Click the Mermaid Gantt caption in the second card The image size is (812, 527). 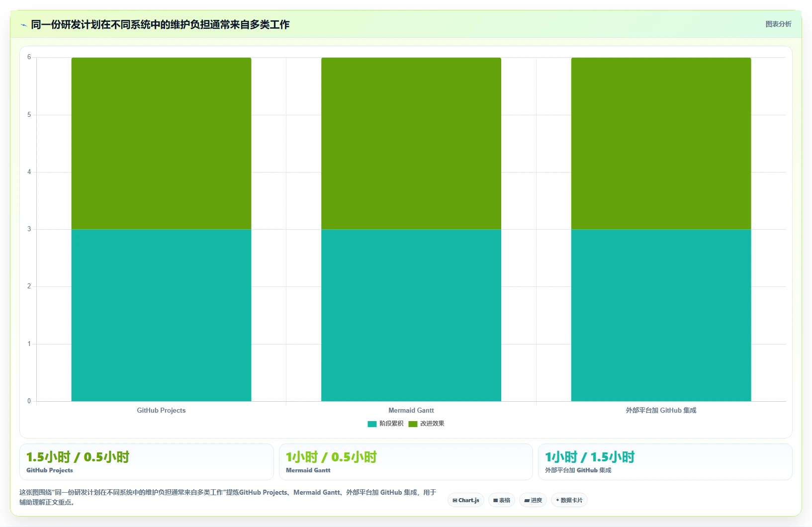click(x=308, y=470)
